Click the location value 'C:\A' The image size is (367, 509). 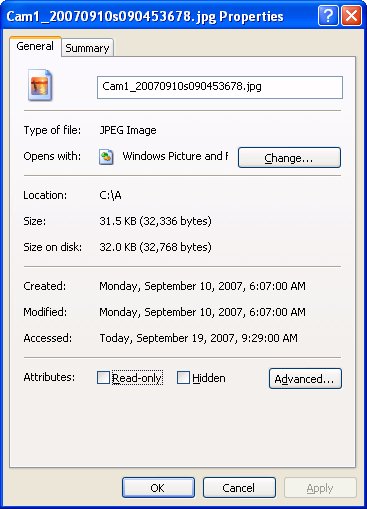[x=110, y=195]
